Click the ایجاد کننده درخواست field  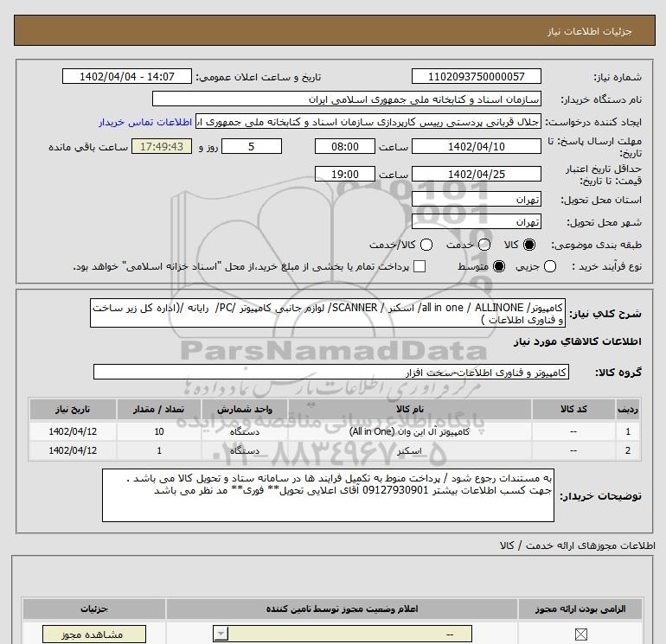[368, 122]
